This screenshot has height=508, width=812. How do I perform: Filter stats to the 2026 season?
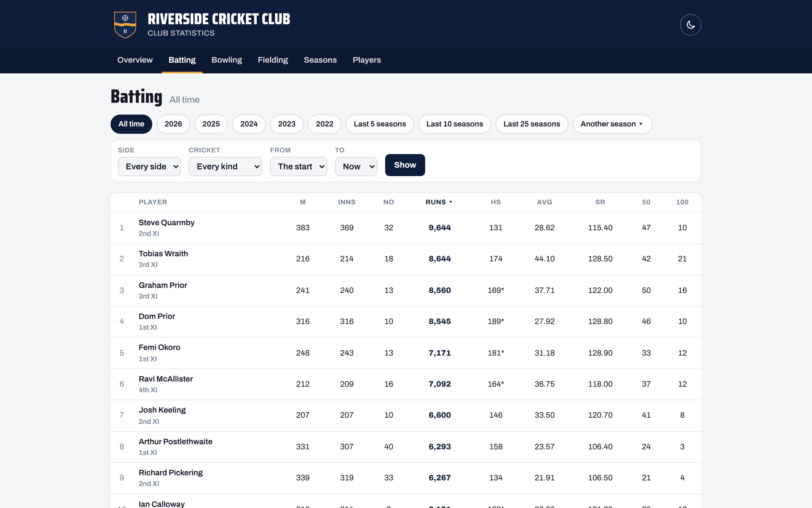(173, 124)
